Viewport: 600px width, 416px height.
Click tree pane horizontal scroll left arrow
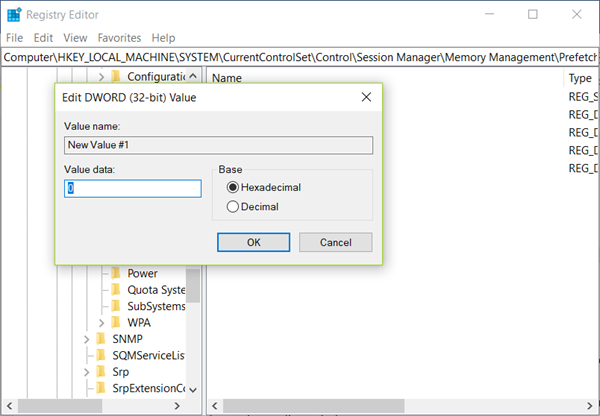pyautogui.click(x=10, y=406)
